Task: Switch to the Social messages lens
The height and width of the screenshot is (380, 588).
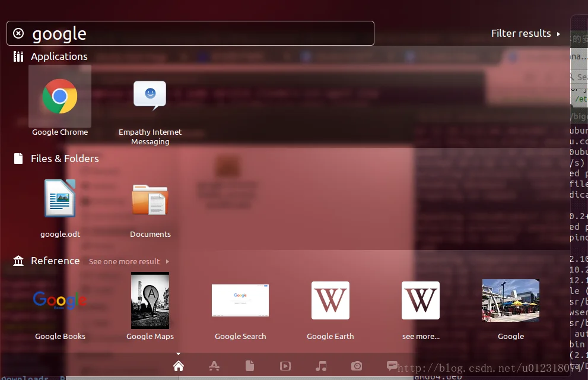Action: pyautogui.click(x=392, y=365)
